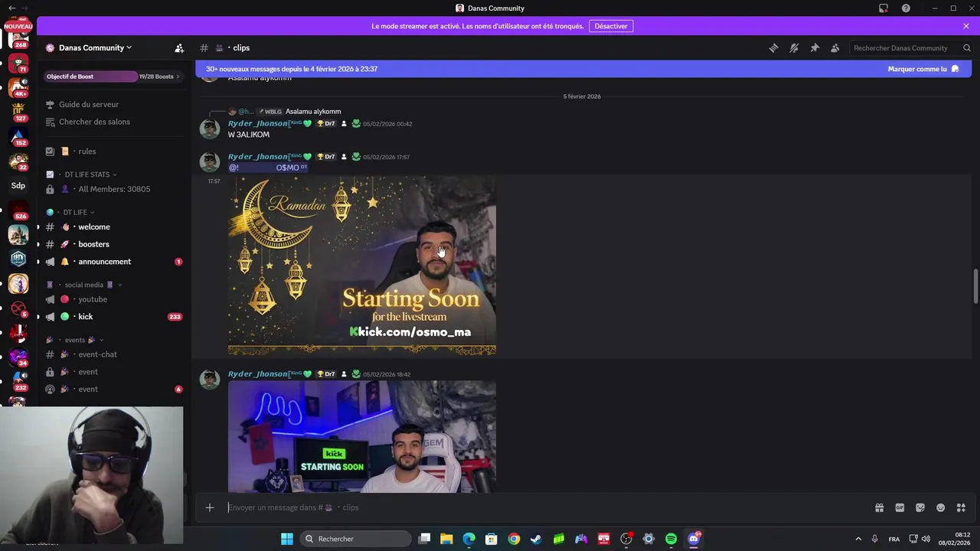Collapse the DT LIFE category
The height and width of the screenshot is (551, 980).
coord(75,212)
